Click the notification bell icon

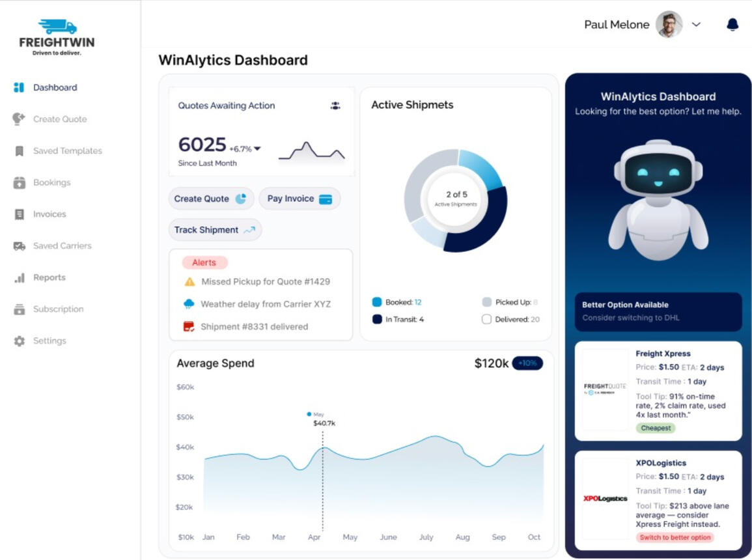[x=732, y=25]
